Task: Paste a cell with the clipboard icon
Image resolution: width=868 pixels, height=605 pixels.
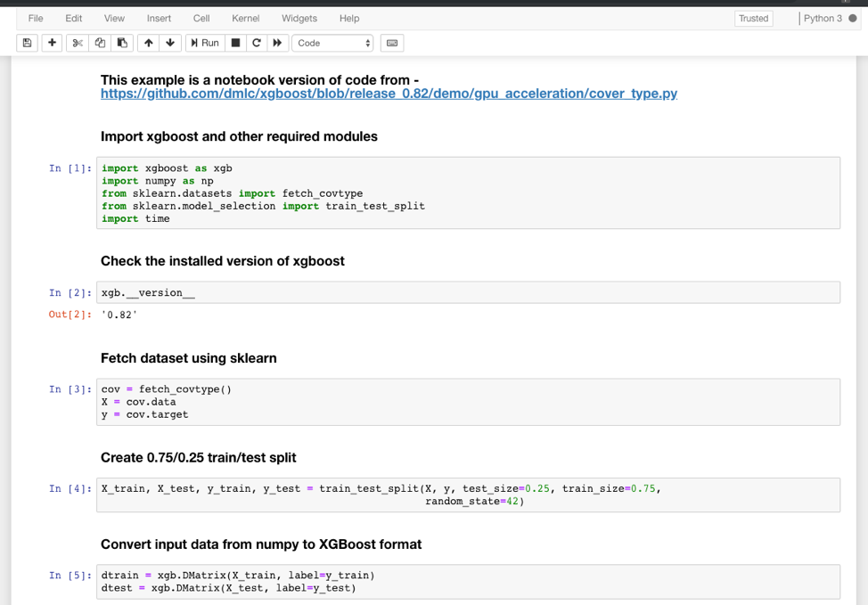Action: 122,42
